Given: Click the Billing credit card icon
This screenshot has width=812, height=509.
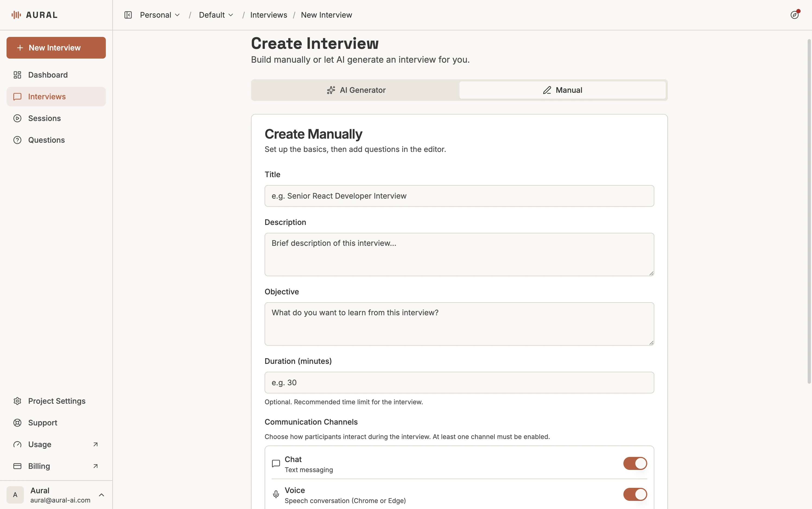Looking at the screenshot, I should 17,466.
